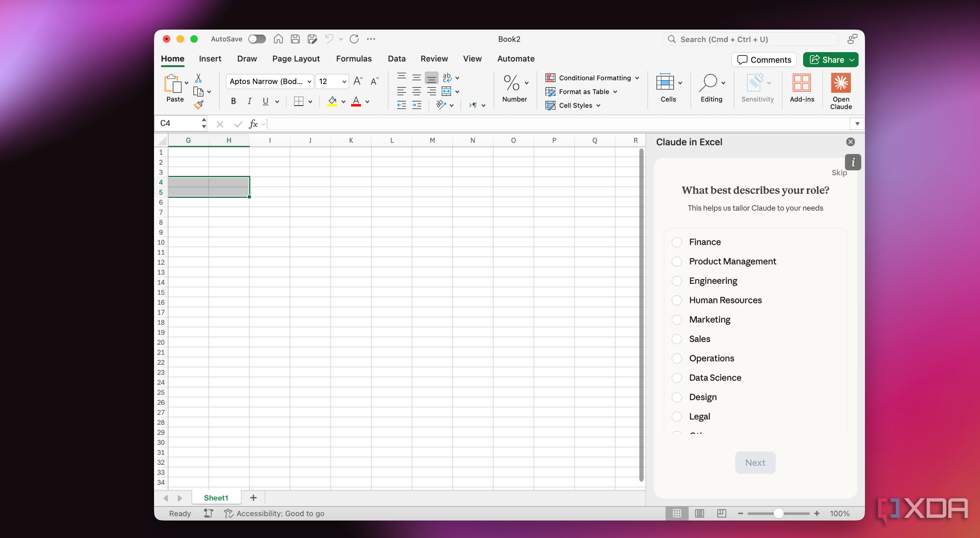Click Merge and Center icon

click(446, 91)
